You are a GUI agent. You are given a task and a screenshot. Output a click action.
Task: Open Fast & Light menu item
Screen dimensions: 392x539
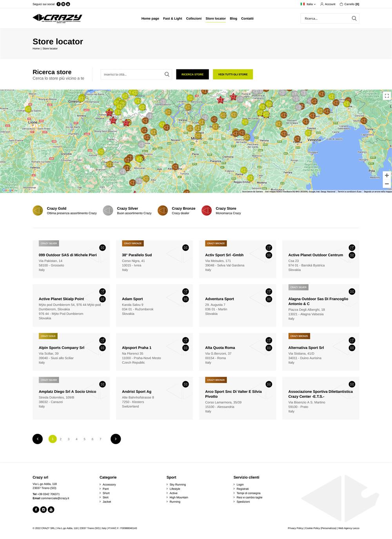click(172, 18)
